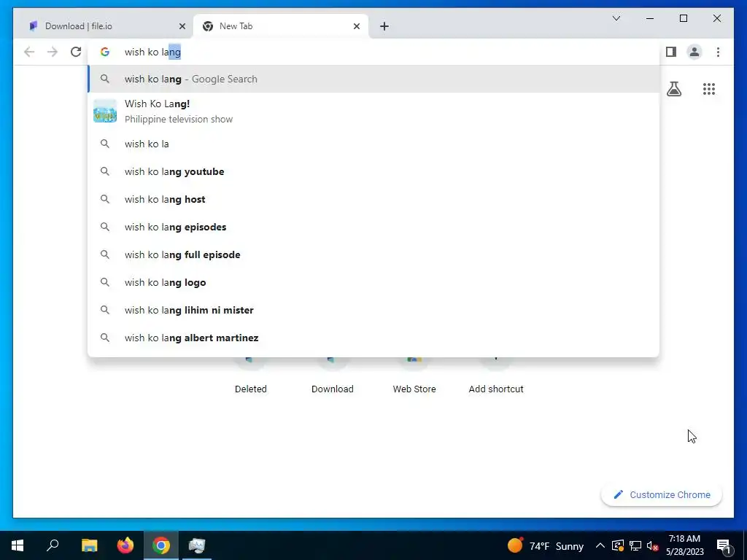Click the Search Labs flask icon
Screen dimensions: 747x560
click(x=673, y=89)
